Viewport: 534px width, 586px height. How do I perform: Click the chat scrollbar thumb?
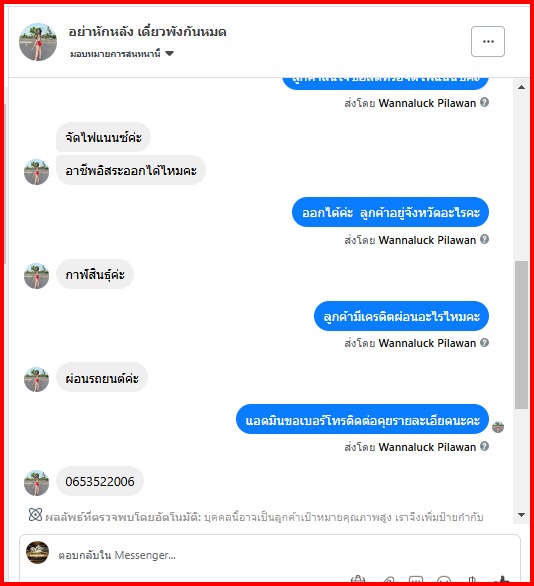point(521,335)
